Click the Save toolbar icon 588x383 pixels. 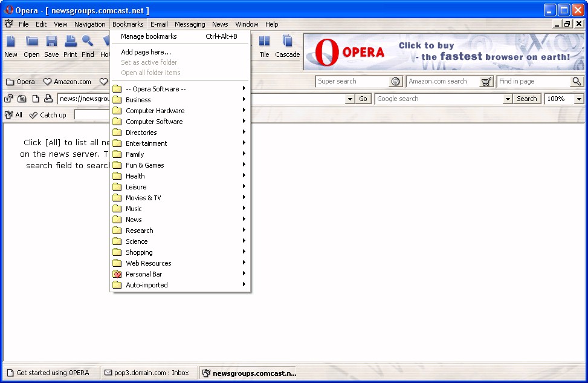51,42
